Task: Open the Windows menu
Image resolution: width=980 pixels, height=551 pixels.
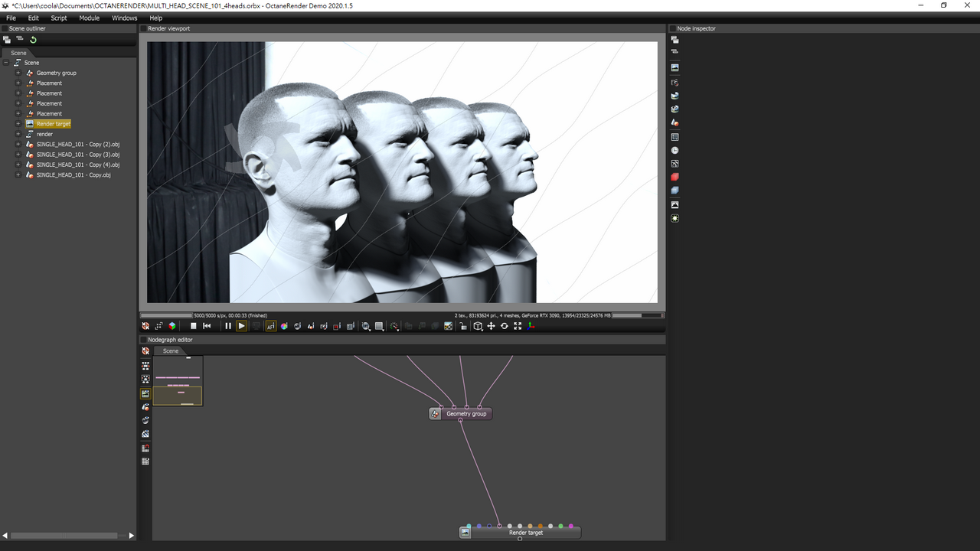Action: [124, 18]
